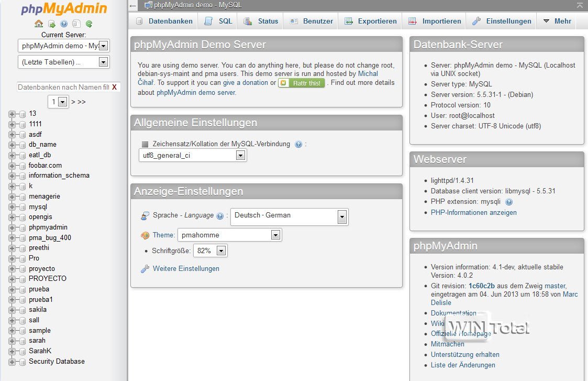
Task: Click the database icon beside opengis
Action: pyautogui.click(x=23, y=217)
